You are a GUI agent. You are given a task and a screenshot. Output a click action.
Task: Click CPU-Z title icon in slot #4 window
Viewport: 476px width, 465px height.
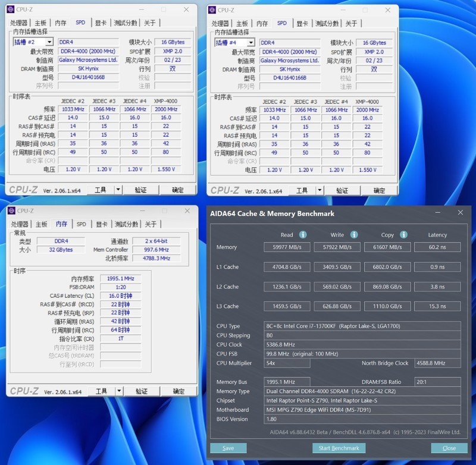(x=212, y=10)
